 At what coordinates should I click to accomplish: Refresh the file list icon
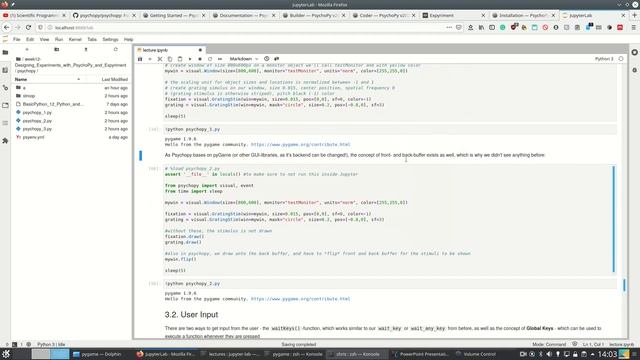click(116, 49)
